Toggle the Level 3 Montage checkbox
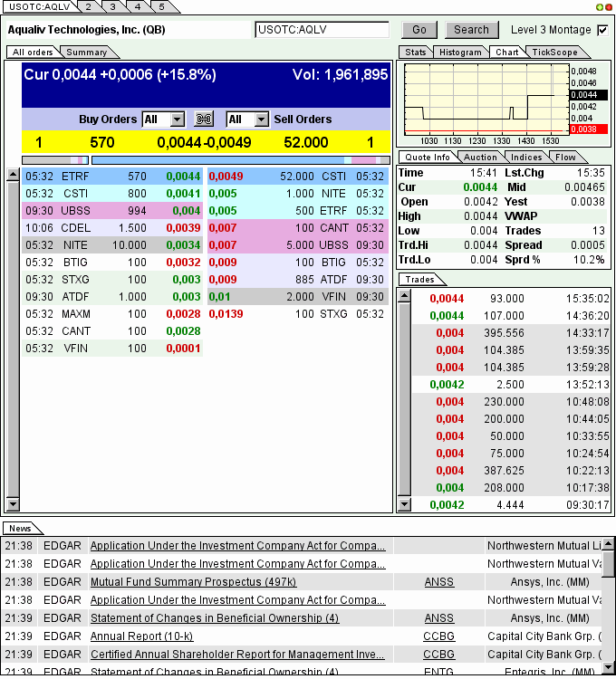The height and width of the screenshot is (679, 616). point(602,30)
